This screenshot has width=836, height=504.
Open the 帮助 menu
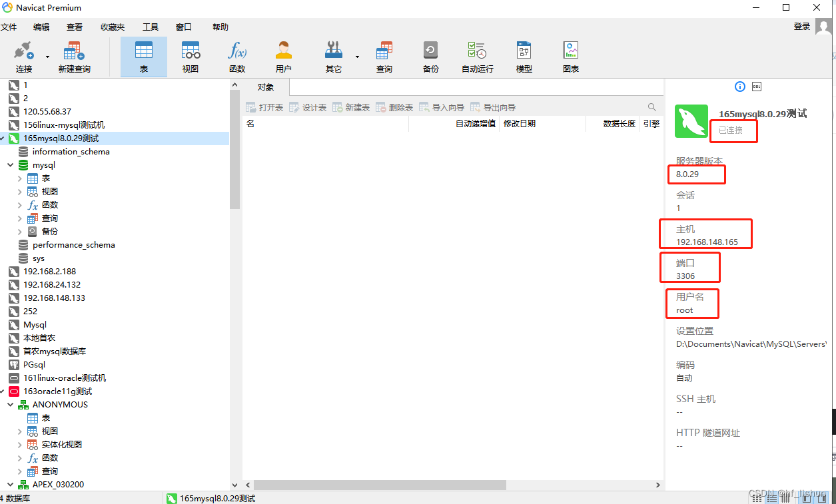[220, 27]
